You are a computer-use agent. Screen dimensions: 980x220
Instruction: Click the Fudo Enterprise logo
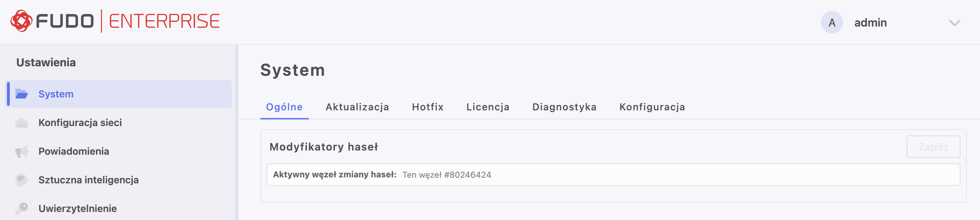click(115, 21)
